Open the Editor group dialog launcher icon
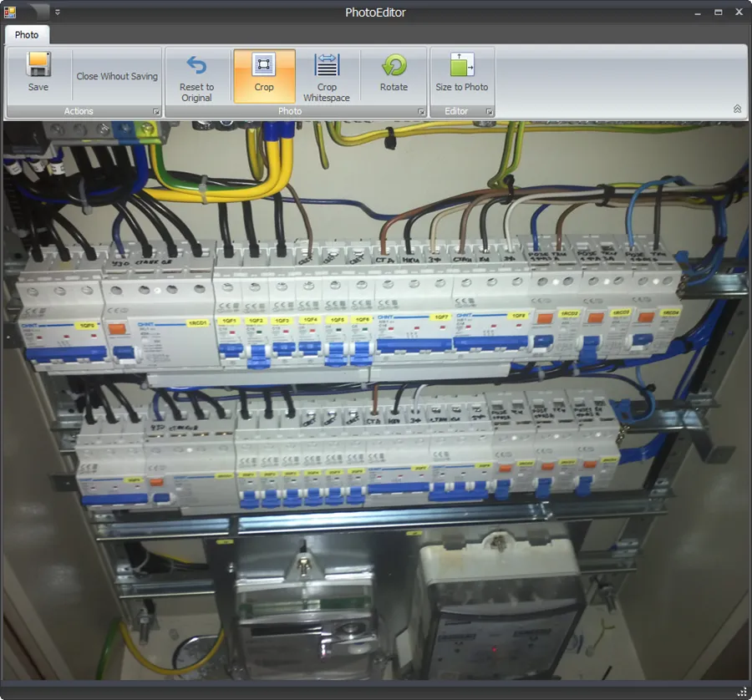Viewport: 752px width, 700px height. (490, 111)
